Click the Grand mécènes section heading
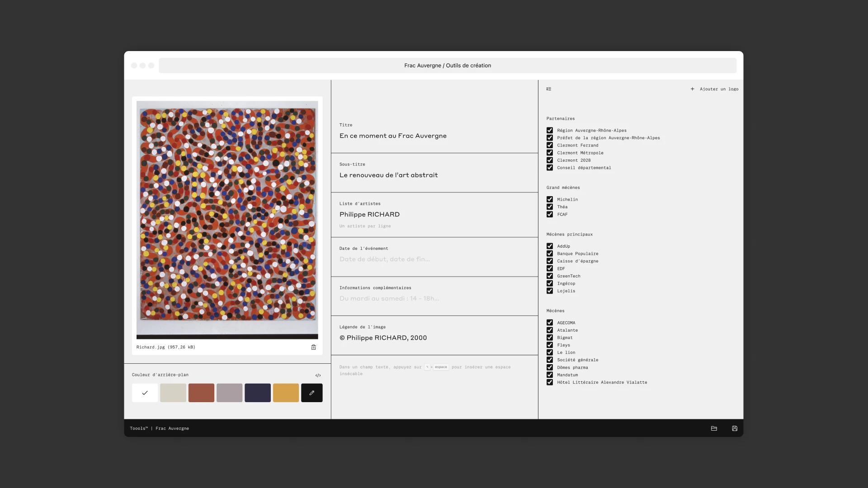The image size is (868, 488). (x=563, y=188)
